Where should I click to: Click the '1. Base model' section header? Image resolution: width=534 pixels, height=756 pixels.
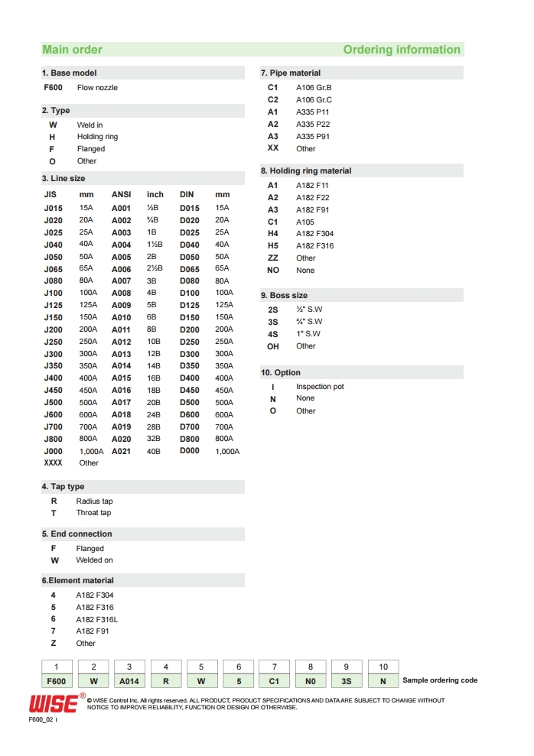coord(143,73)
